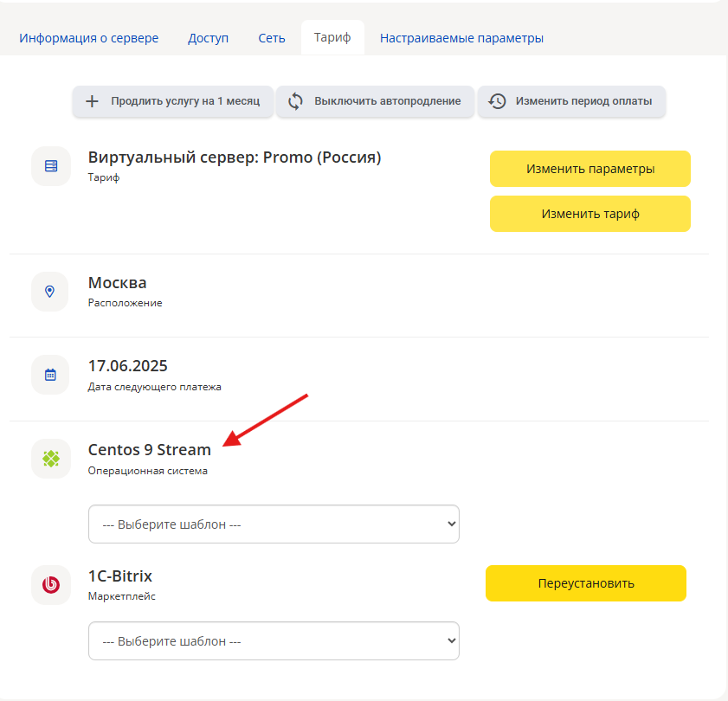Click the Москва location text
The width and height of the screenshot is (728, 701).
(118, 283)
